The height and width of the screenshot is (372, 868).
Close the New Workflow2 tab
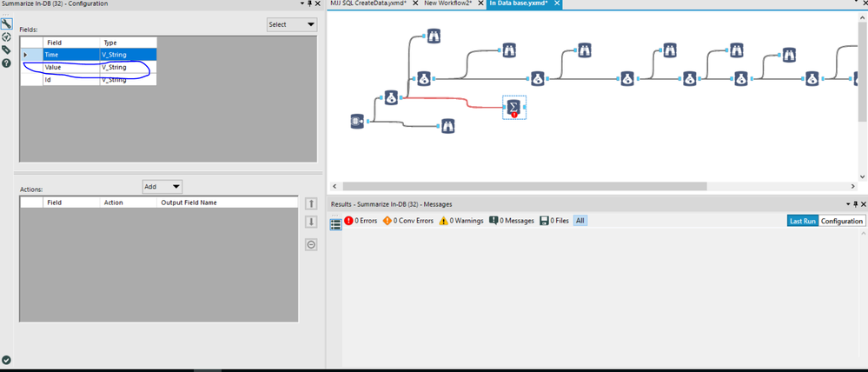click(x=479, y=3)
